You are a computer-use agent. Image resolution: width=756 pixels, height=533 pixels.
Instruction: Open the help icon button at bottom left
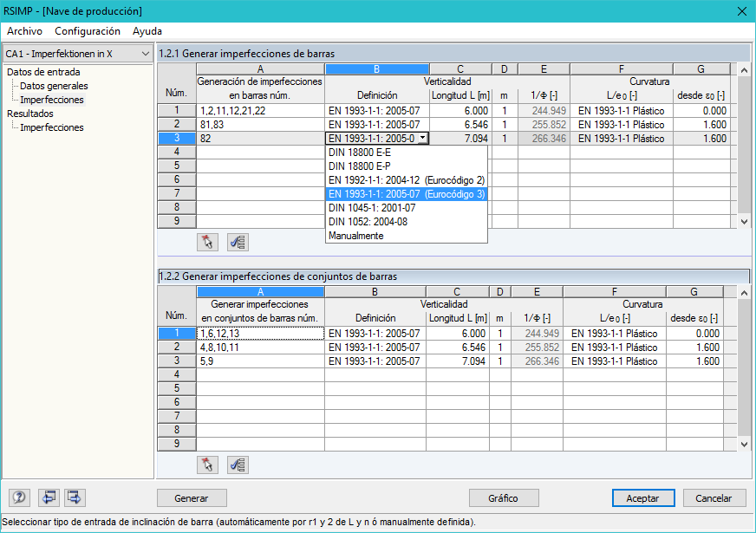[x=19, y=497]
